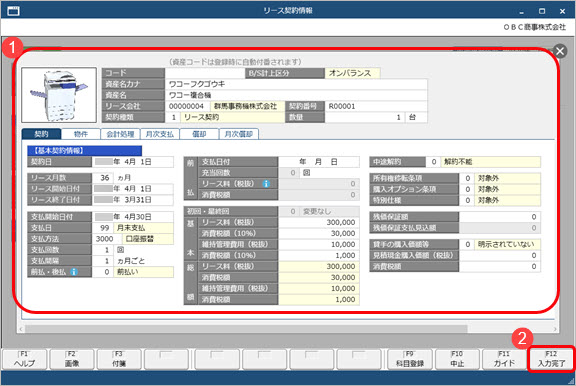The height and width of the screenshot is (386, 576).
Task: Click F12 入力完了 button
Action: click(551, 359)
